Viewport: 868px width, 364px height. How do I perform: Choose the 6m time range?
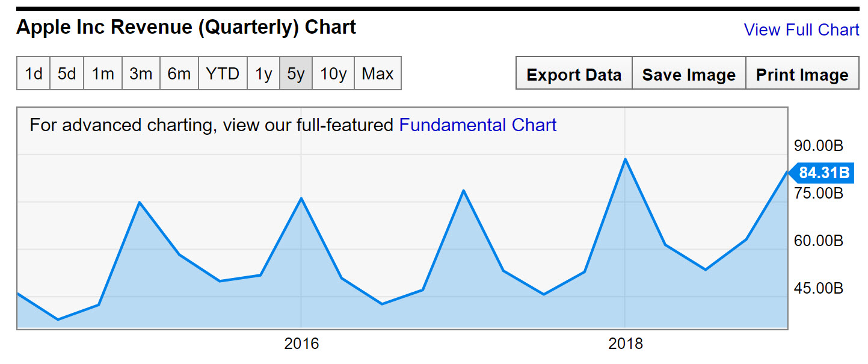point(179,74)
